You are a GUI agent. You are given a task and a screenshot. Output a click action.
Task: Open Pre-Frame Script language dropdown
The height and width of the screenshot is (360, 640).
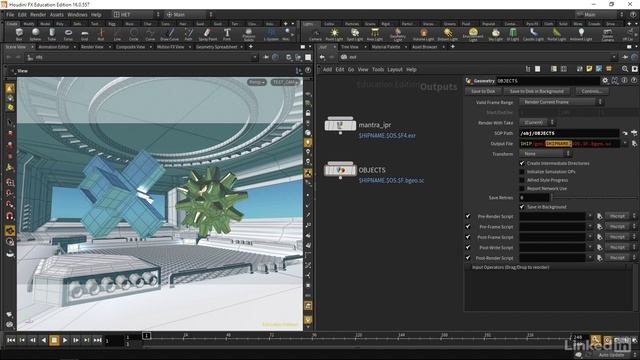pyautogui.click(x=620, y=227)
